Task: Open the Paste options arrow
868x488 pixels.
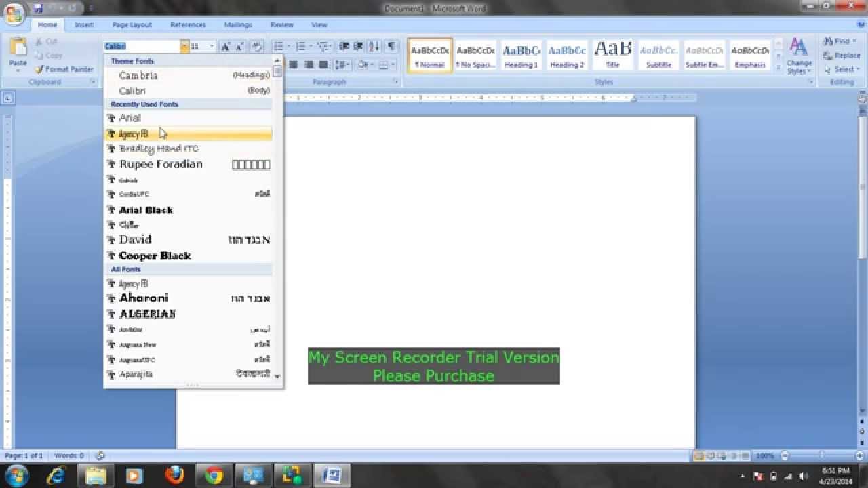Action: pyautogui.click(x=18, y=70)
